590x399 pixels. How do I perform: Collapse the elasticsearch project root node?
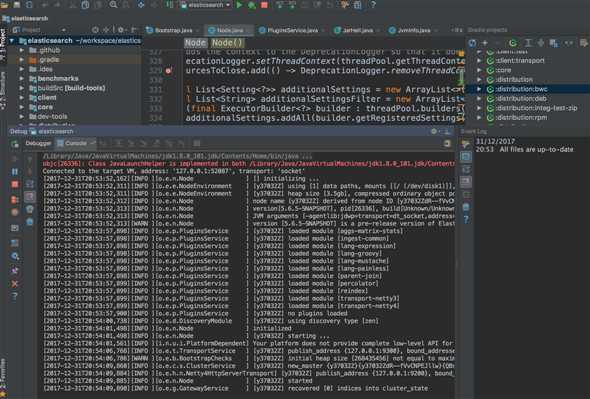12,41
